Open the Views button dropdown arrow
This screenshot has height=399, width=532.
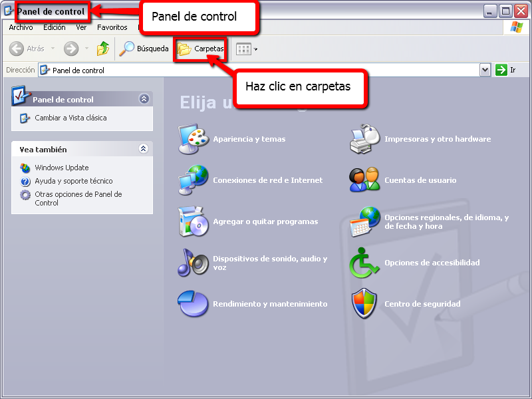tap(255, 49)
